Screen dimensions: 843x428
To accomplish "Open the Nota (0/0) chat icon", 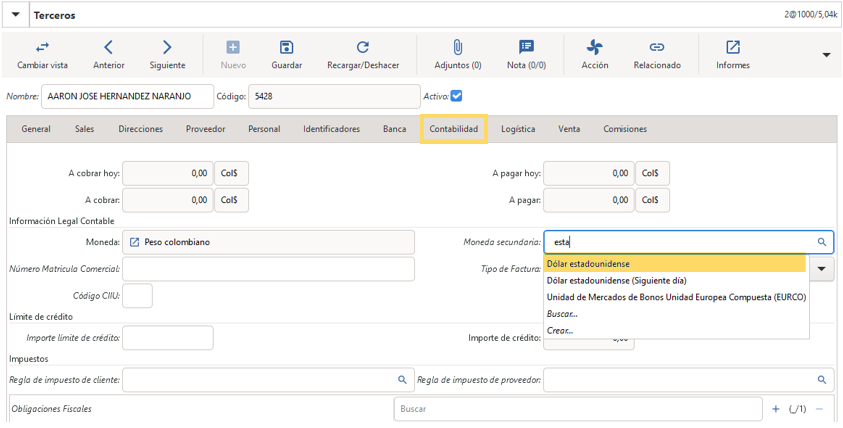I will (x=526, y=48).
